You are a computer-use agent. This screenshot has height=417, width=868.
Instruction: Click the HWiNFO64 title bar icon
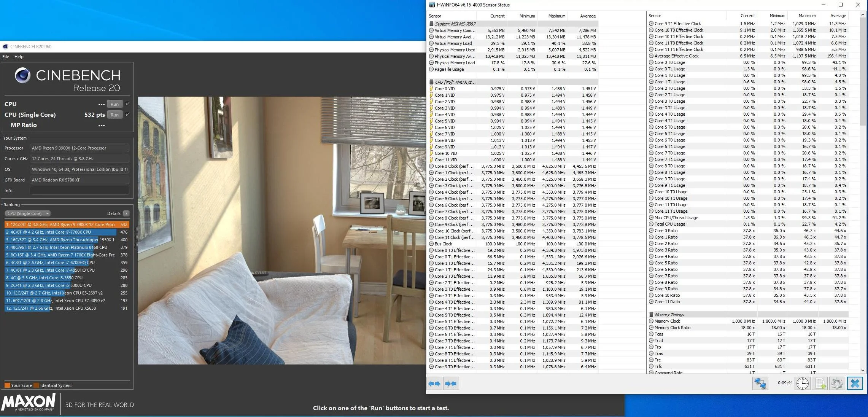pos(432,5)
